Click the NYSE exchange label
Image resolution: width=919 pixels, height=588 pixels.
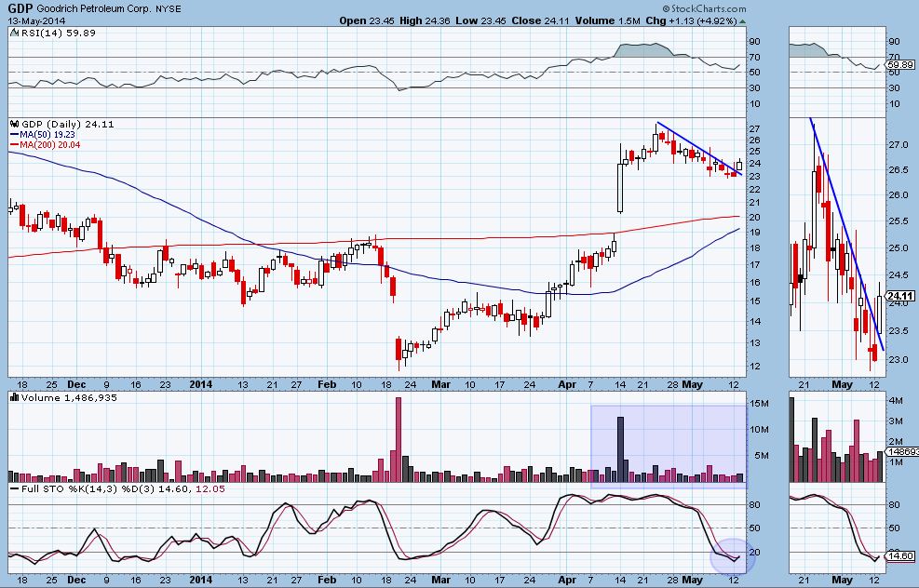169,9
